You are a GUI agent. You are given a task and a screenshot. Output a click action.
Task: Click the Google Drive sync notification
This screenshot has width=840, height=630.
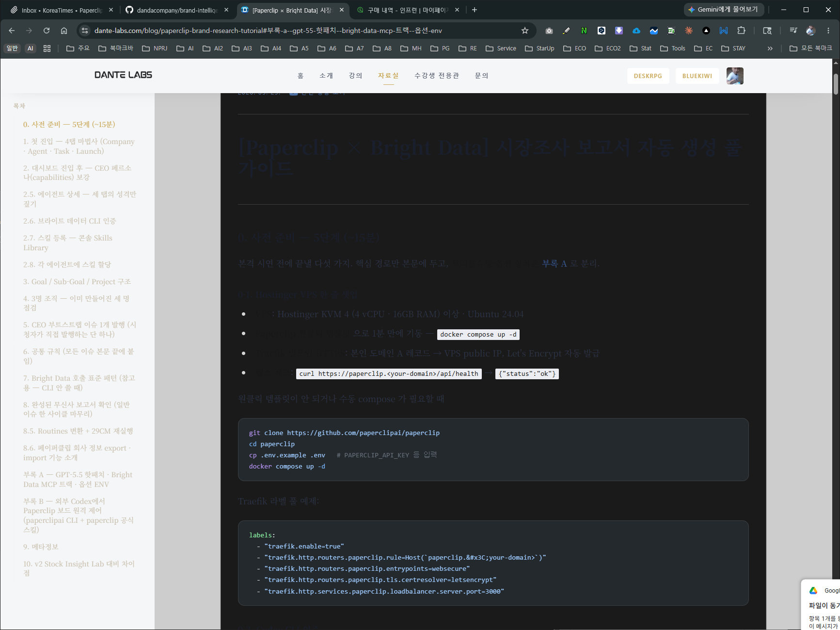[x=821, y=605]
